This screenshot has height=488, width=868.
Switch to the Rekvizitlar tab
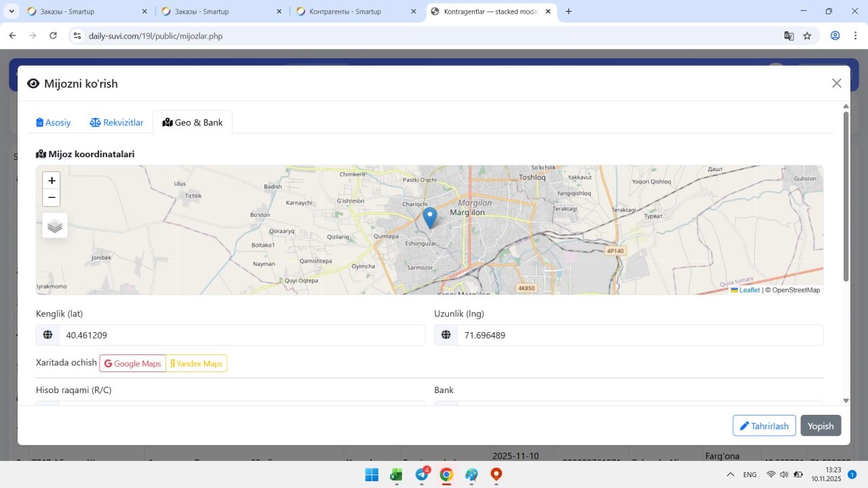pos(117,123)
